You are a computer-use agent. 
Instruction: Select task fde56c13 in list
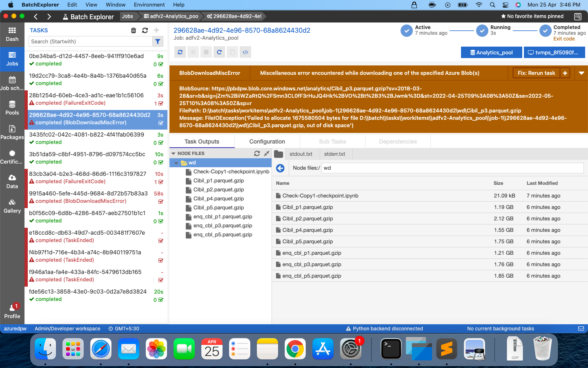tap(96, 295)
